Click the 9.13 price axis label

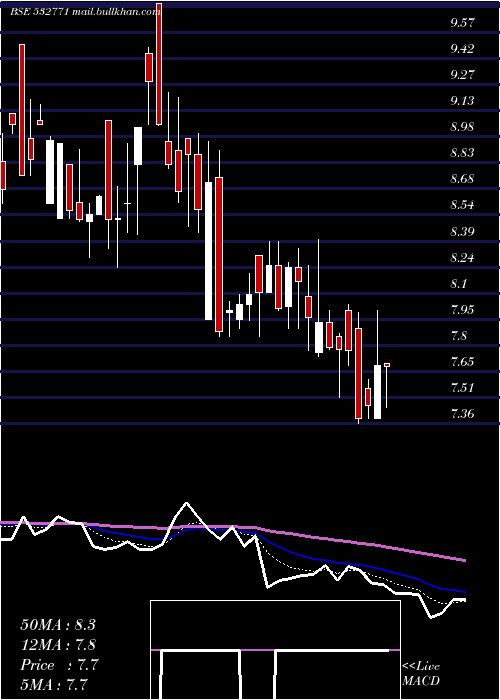pos(462,101)
